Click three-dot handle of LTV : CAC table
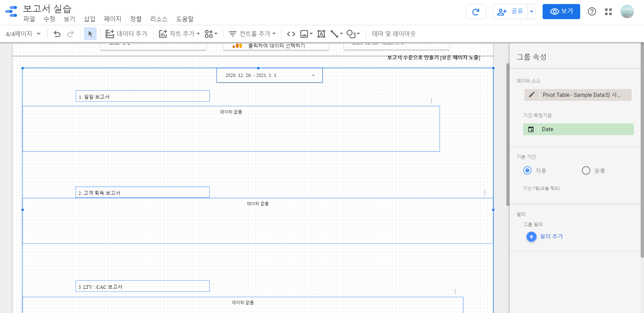644x313 pixels. 455,291
